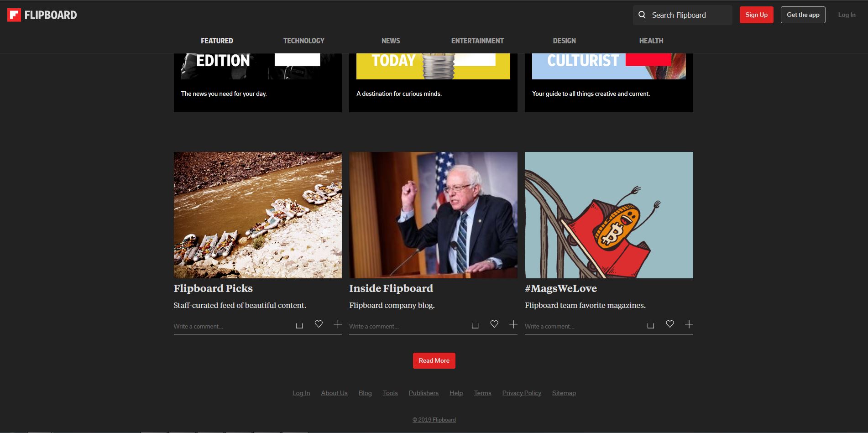The height and width of the screenshot is (433, 868).
Task: Click the red Sign Up button
Action: (756, 15)
